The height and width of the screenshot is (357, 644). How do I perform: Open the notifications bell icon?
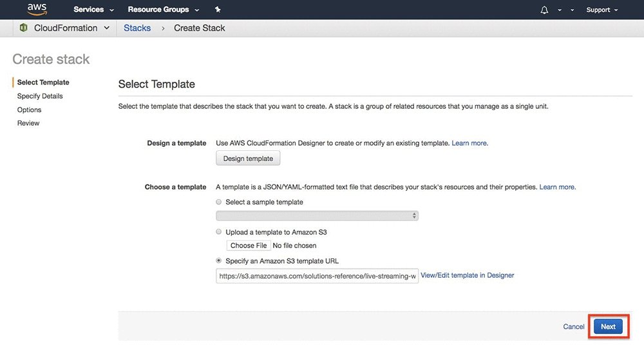[544, 10]
